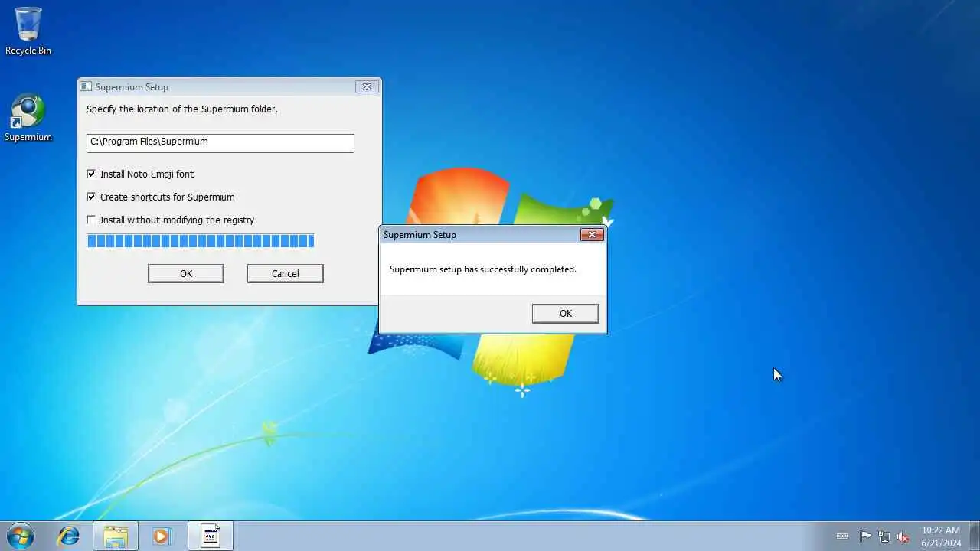Viewport: 980px width, 551px height.
Task: Open Windows Explorer folder taskbar icon
Action: point(116,536)
